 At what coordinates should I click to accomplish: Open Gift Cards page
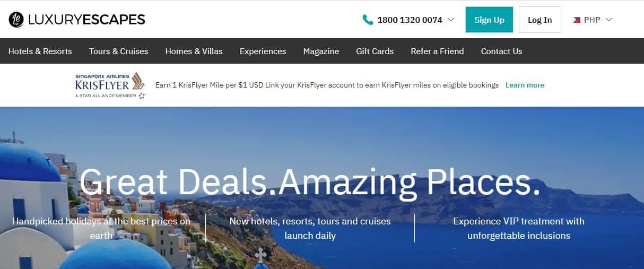pos(375,51)
